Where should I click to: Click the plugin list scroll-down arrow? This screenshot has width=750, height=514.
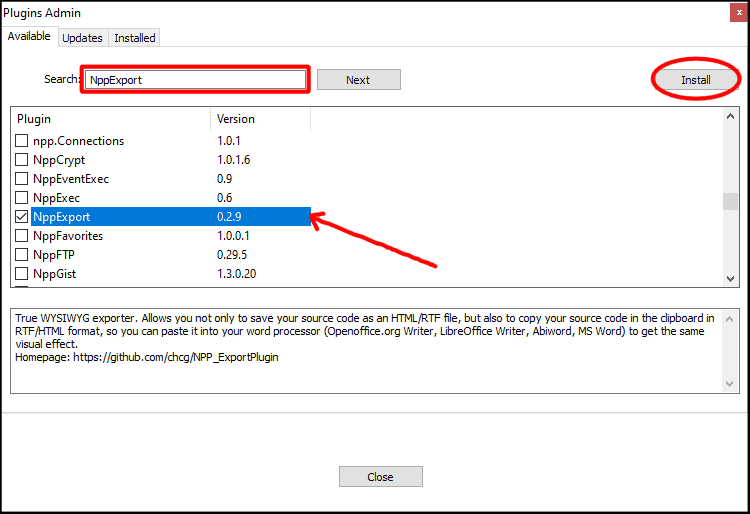(730, 279)
